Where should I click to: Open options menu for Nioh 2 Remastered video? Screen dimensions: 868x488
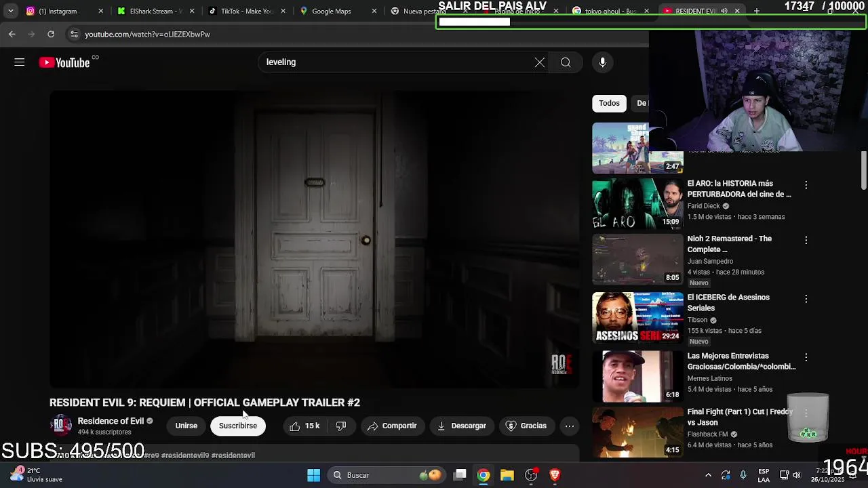pyautogui.click(x=806, y=240)
